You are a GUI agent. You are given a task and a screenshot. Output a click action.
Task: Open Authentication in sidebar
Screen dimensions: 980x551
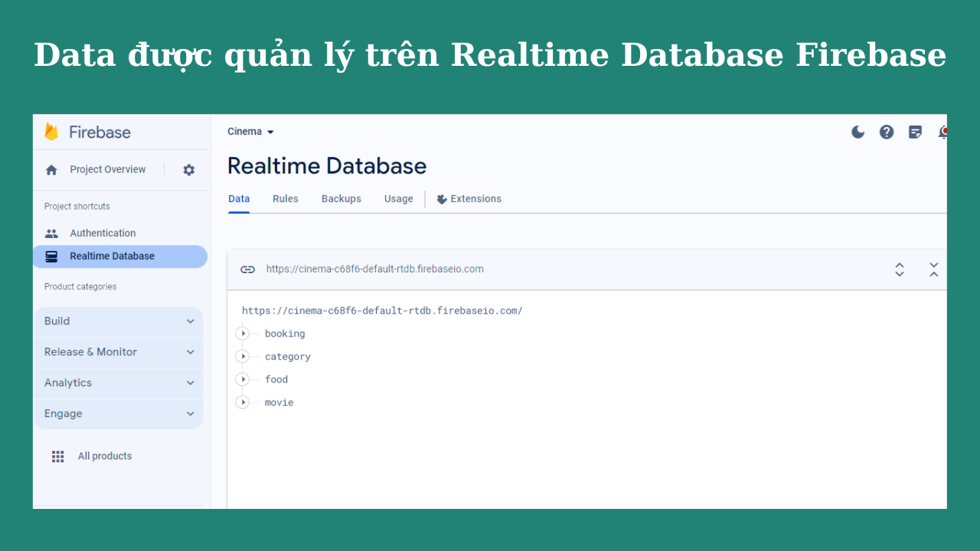103,233
